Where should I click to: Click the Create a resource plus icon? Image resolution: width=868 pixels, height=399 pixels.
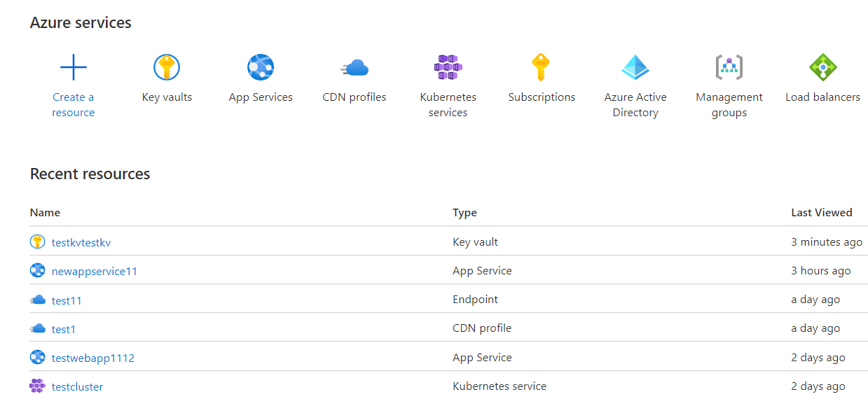click(73, 68)
